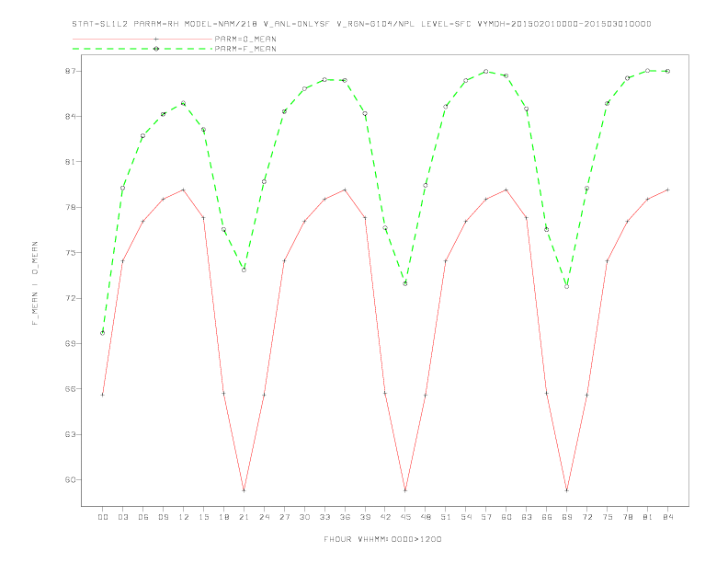Click the y-axis tick value 69
728x563 pixels.
[x=70, y=344]
